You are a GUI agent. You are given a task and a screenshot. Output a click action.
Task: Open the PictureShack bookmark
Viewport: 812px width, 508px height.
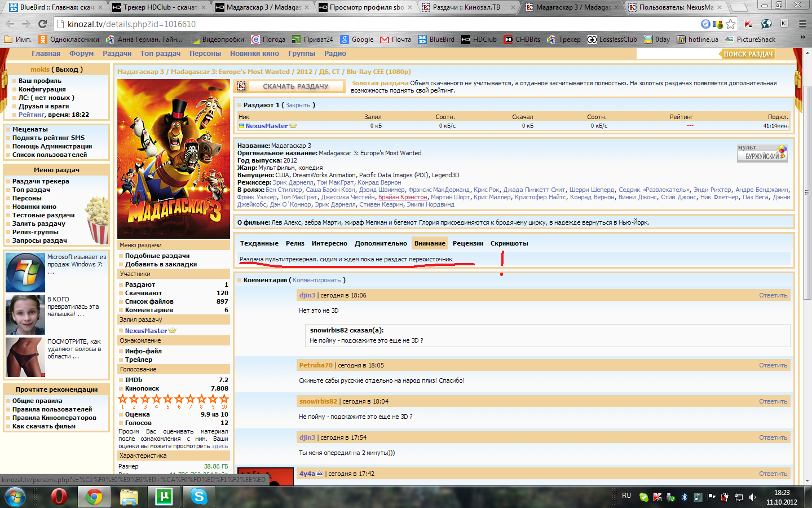pos(750,40)
